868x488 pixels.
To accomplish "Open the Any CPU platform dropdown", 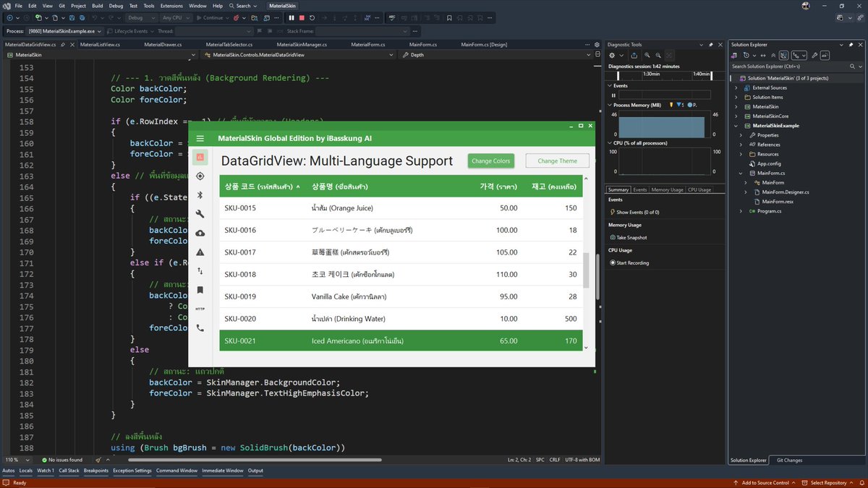I will click(x=176, y=17).
